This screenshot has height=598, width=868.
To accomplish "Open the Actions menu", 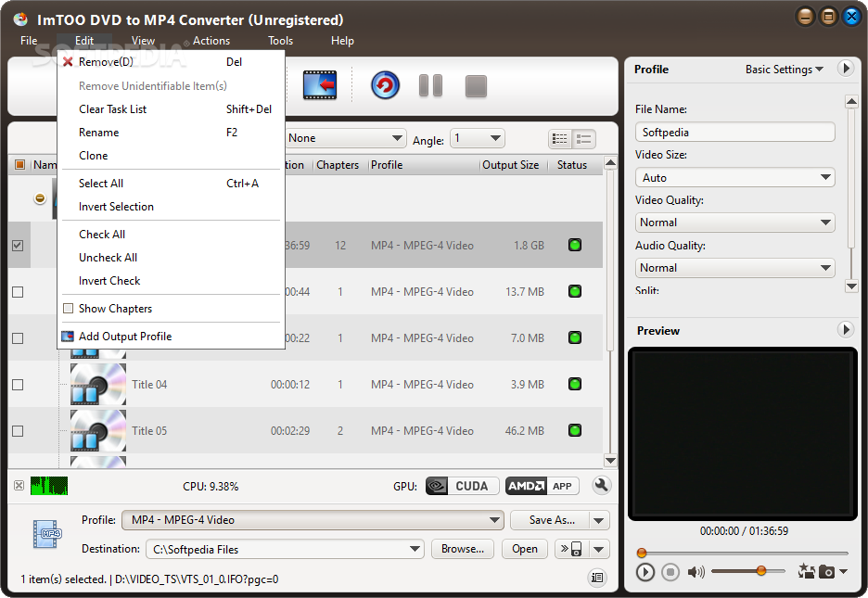I will [x=211, y=41].
